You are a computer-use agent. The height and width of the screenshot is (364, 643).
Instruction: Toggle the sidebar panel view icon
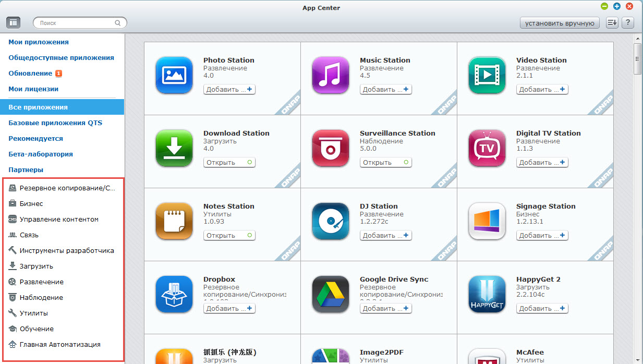point(13,22)
